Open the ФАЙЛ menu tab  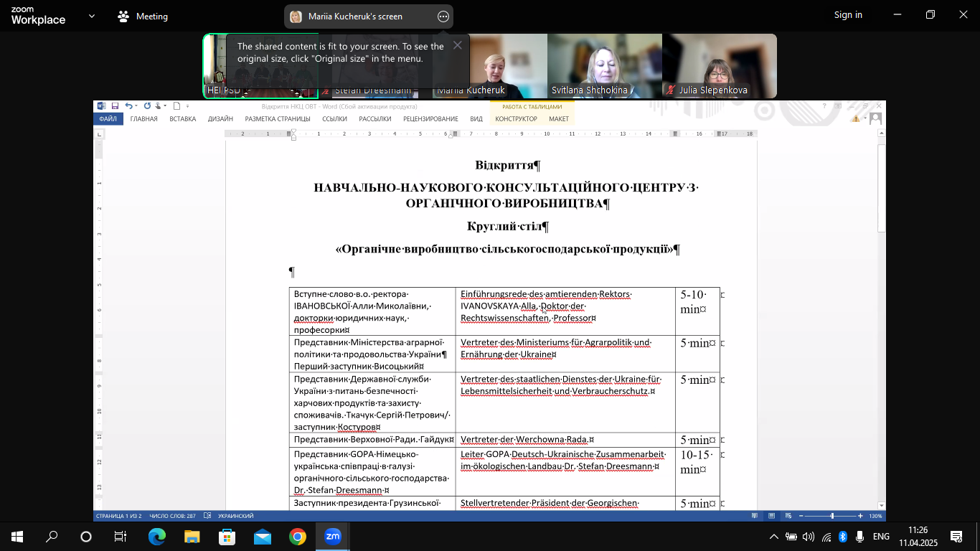tap(108, 119)
